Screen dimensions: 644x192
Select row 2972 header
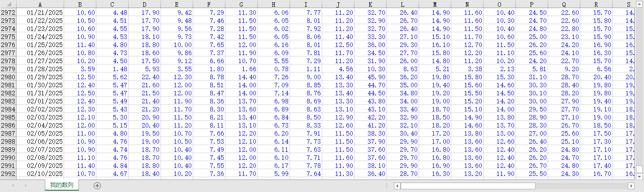(8, 13)
